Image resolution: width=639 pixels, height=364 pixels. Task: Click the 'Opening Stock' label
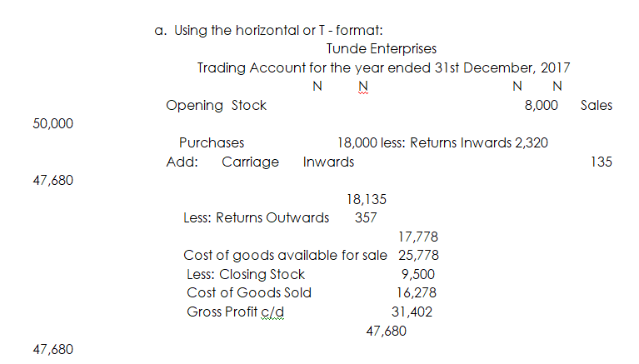tap(216, 105)
